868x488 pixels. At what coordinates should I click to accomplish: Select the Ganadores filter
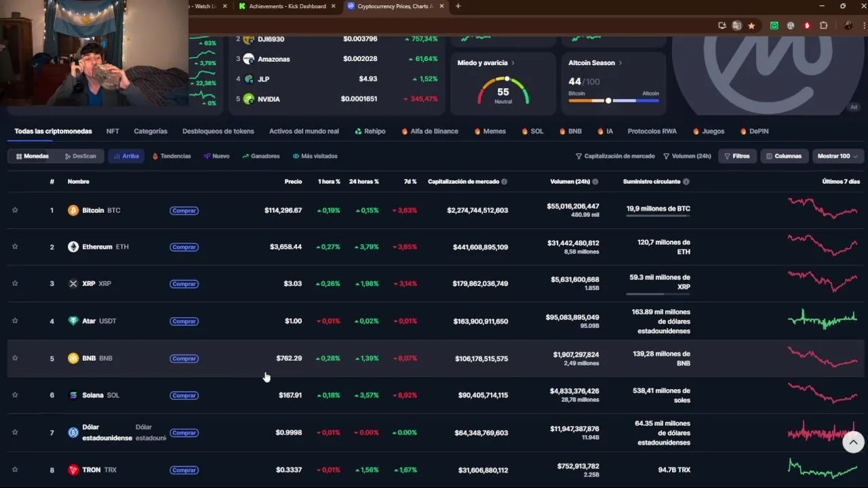click(261, 156)
